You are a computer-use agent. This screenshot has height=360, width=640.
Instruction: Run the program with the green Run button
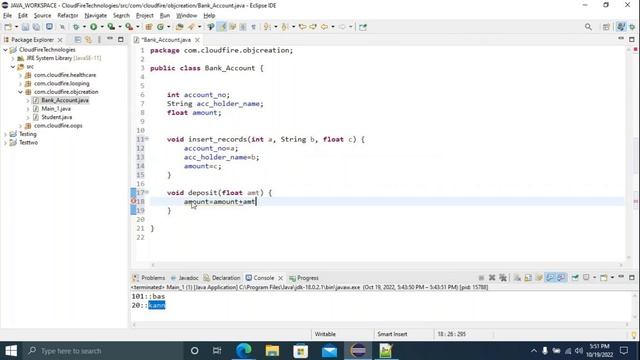93,27
